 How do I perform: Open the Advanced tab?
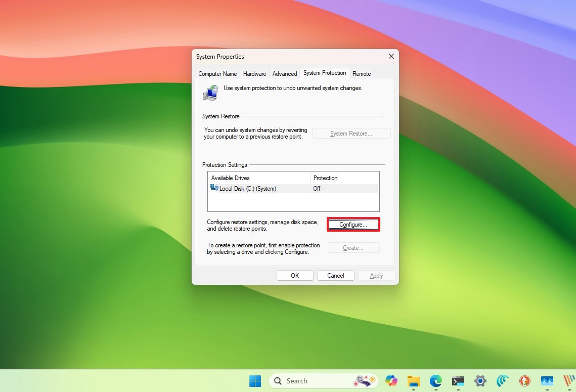tap(285, 73)
